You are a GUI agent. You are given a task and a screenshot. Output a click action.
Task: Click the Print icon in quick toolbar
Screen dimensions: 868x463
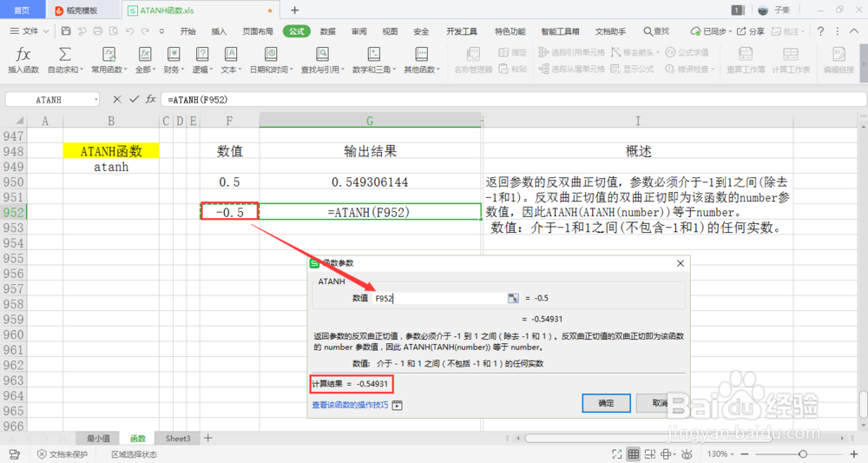point(97,31)
